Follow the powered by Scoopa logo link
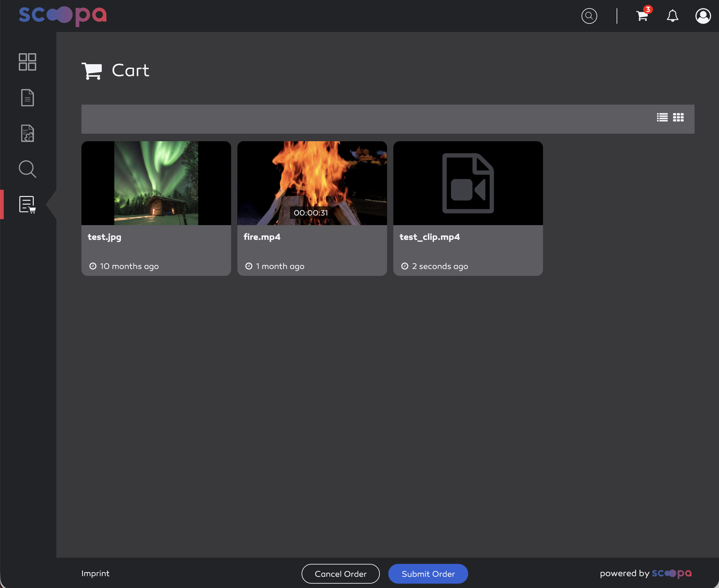719x588 pixels. pos(671,573)
